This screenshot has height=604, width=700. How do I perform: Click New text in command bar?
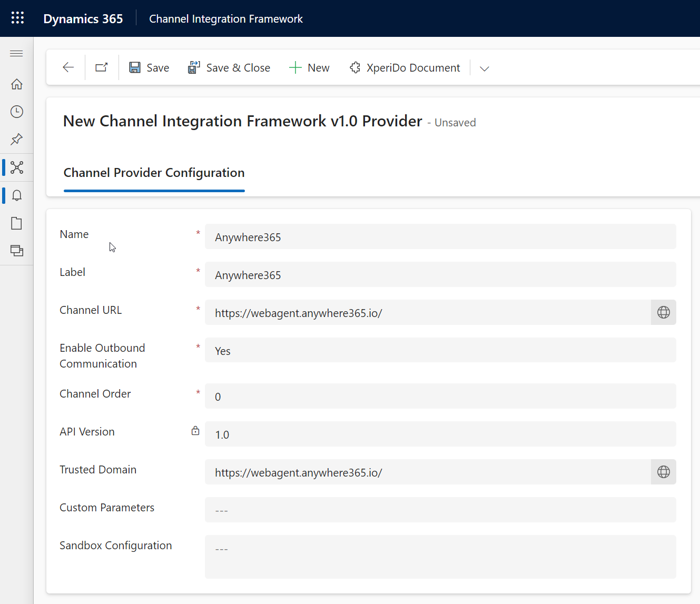(319, 68)
